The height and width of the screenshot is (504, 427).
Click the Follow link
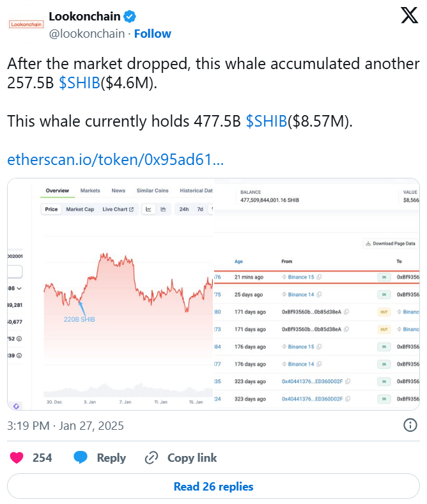pyautogui.click(x=152, y=33)
